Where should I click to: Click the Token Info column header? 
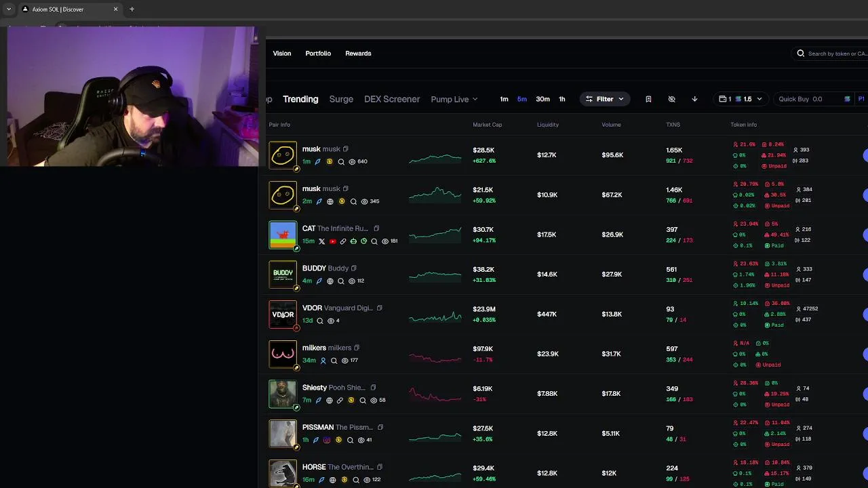click(743, 125)
